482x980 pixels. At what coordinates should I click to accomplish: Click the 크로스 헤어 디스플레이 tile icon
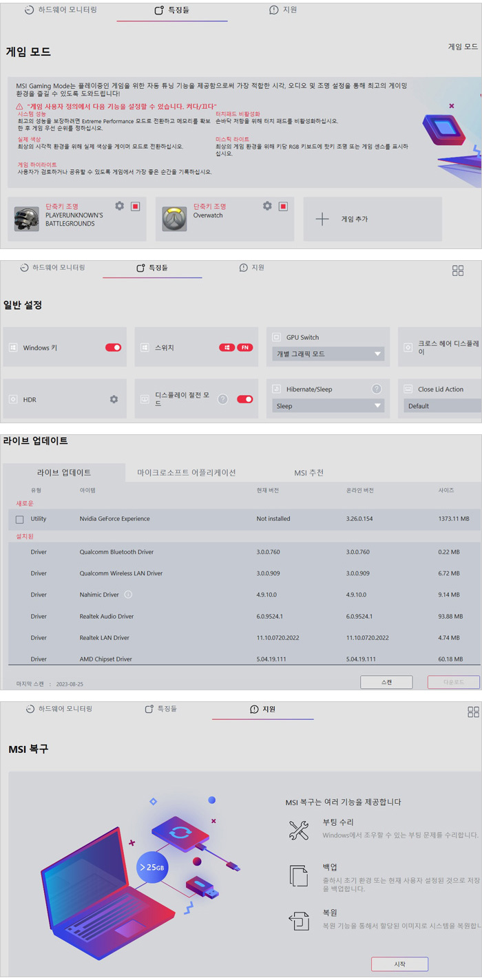click(408, 348)
